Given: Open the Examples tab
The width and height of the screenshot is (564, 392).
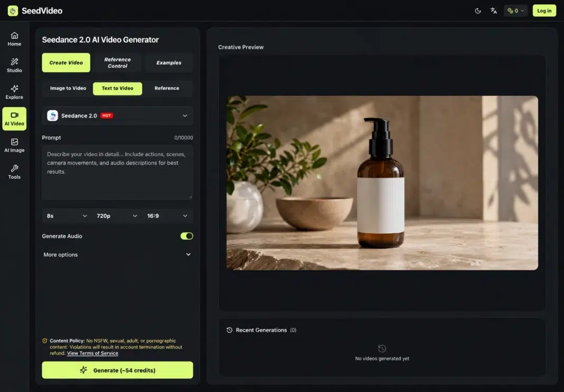Looking at the screenshot, I should point(168,62).
